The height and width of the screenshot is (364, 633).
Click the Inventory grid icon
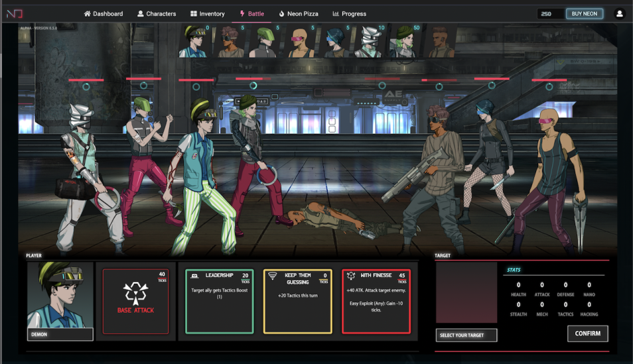pos(194,14)
